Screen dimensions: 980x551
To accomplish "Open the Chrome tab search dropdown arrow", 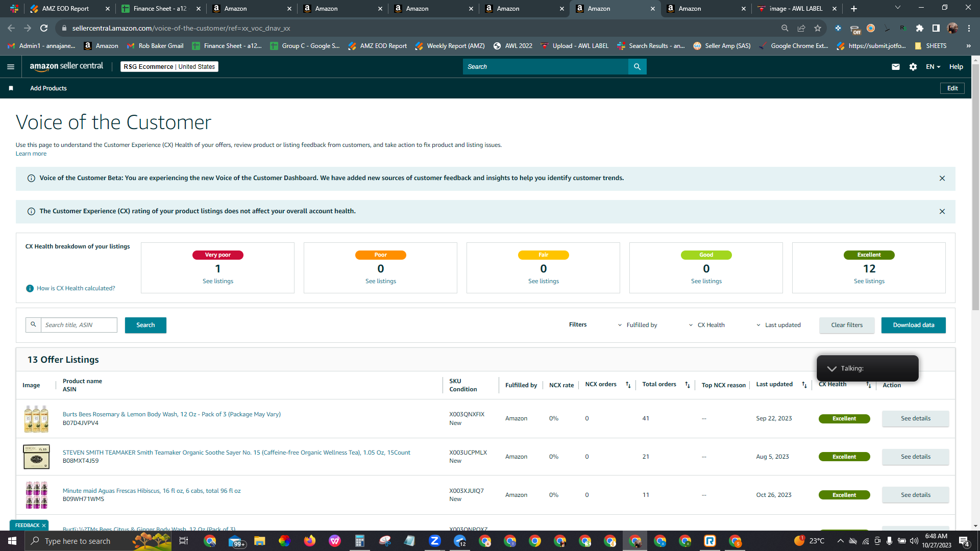I will (898, 8).
